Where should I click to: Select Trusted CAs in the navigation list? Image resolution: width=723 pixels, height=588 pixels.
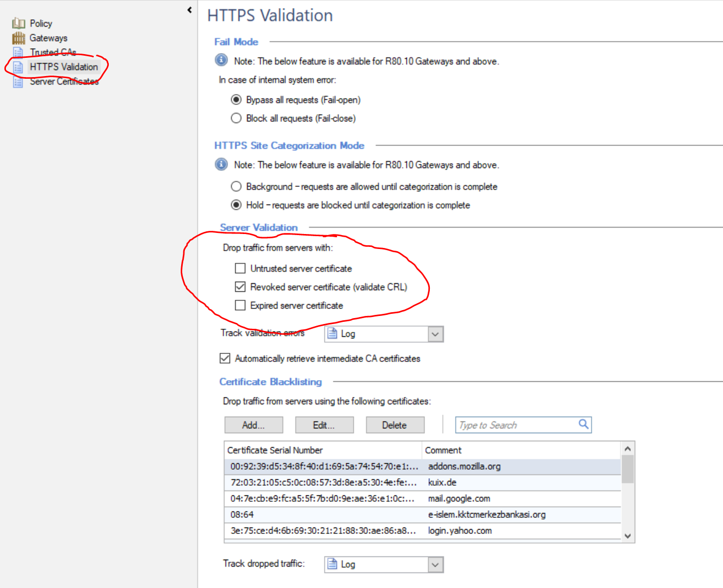(51, 52)
